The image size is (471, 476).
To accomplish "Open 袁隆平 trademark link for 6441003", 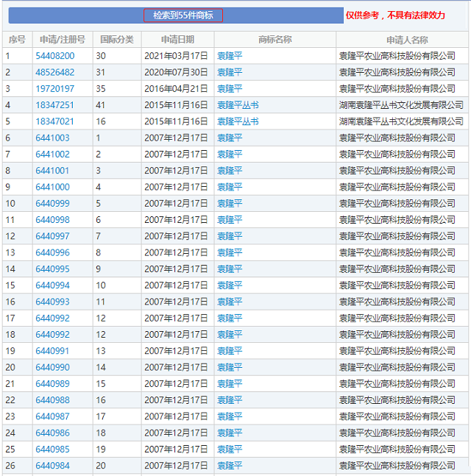I will click(230, 138).
